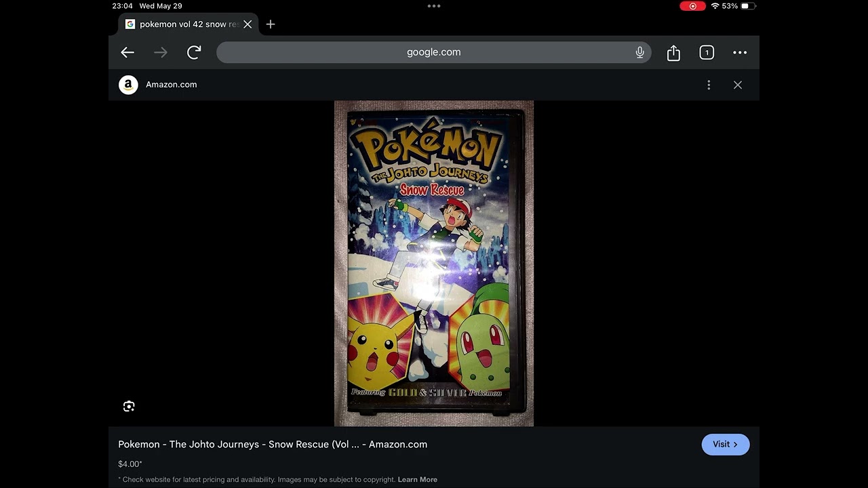Open the share sheet icon
The height and width of the screenshot is (488, 868).
pos(673,53)
